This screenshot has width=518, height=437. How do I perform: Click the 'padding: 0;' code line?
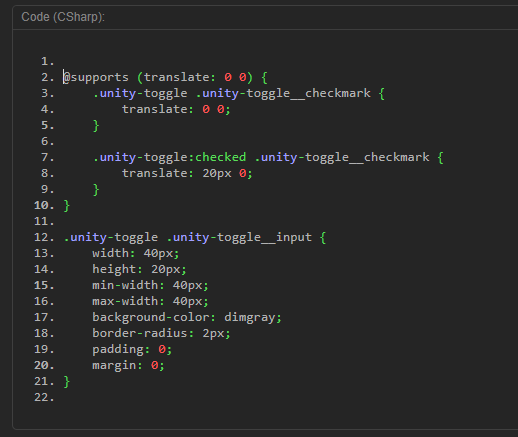[x=132, y=349]
